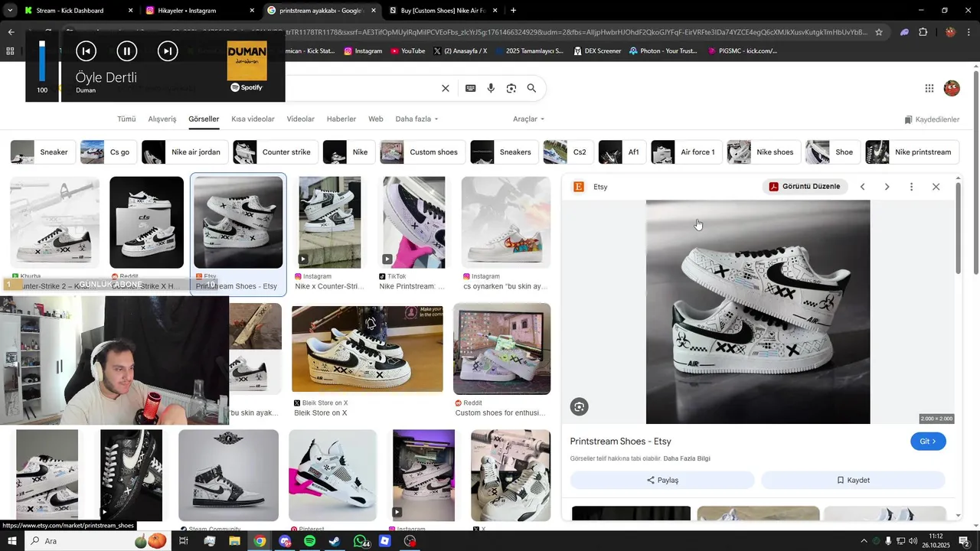980x551 pixels.
Task: Open YouTube bookmark in bookmarks bar
Action: [x=407, y=51]
